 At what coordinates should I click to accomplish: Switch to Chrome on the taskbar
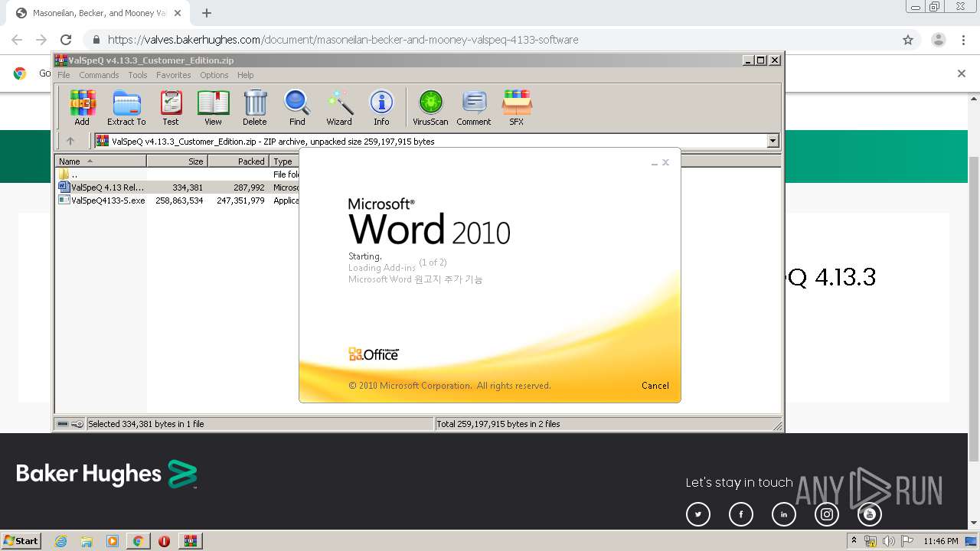tap(138, 541)
